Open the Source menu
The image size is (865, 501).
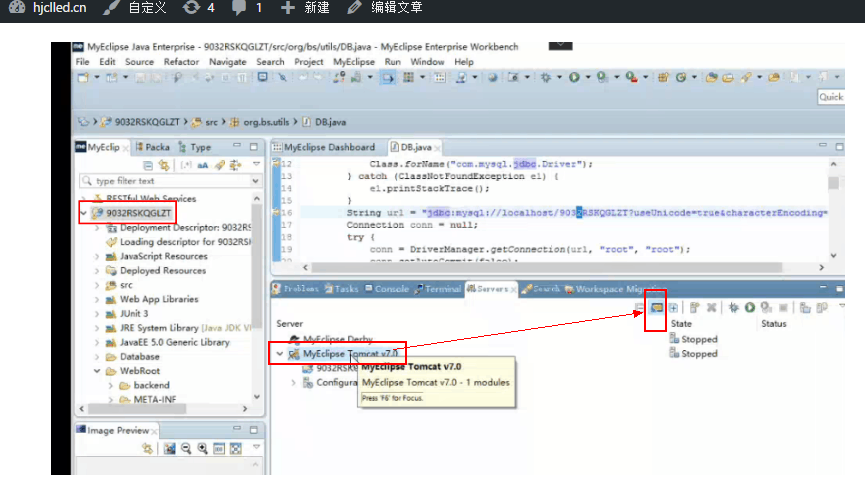tap(139, 62)
